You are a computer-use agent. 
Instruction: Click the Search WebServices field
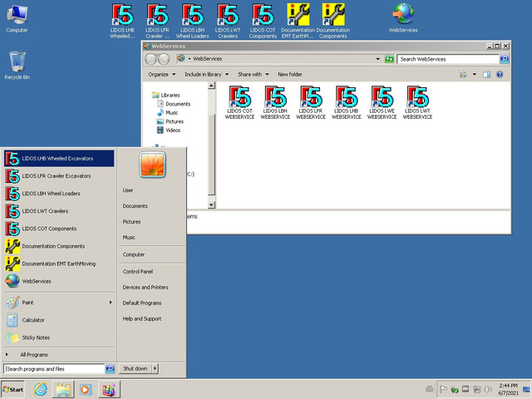tap(448, 59)
